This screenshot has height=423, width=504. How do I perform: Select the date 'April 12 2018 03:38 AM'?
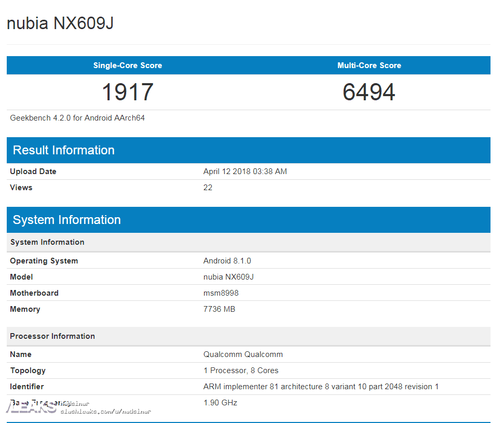(x=245, y=171)
